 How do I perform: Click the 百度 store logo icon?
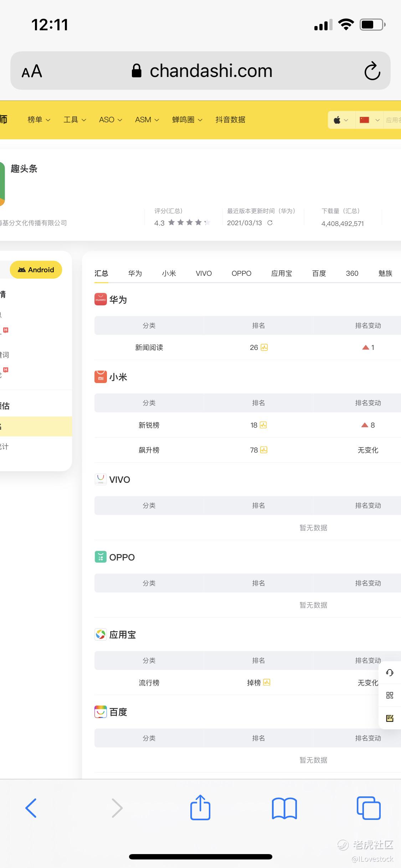pyautogui.click(x=101, y=712)
